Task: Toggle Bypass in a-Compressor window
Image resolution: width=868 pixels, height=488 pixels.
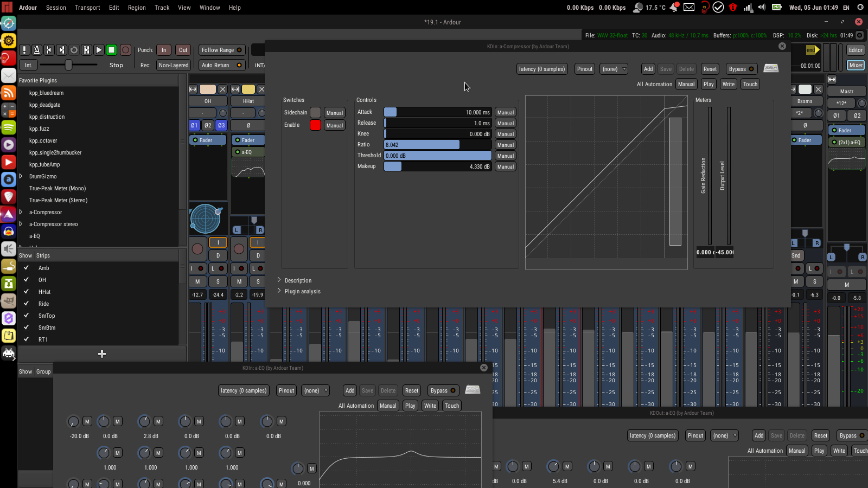Action: [x=742, y=69]
